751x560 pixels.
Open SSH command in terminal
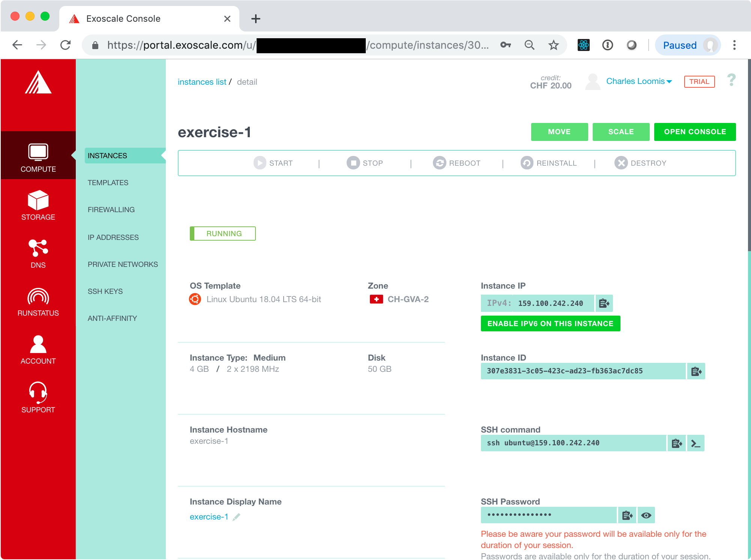click(696, 443)
